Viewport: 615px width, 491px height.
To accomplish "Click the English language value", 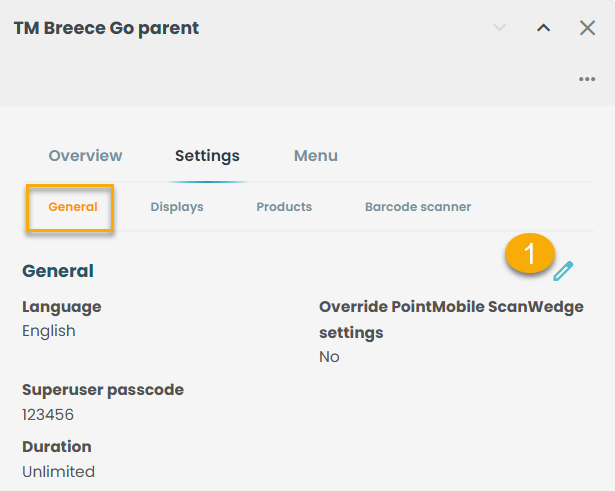I will tap(49, 331).
